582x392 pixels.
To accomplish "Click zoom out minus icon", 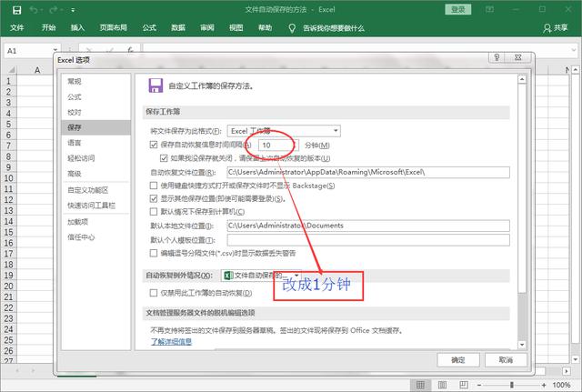I will (479, 386).
